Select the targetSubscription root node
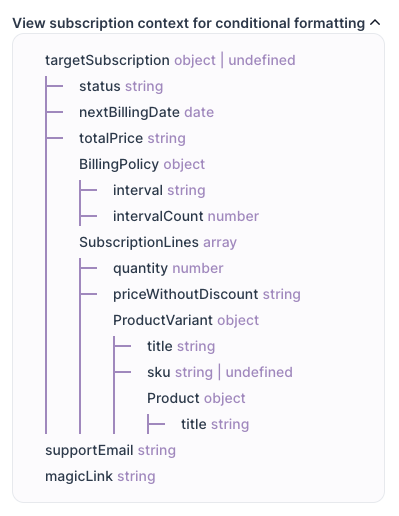 coord(170,60)
